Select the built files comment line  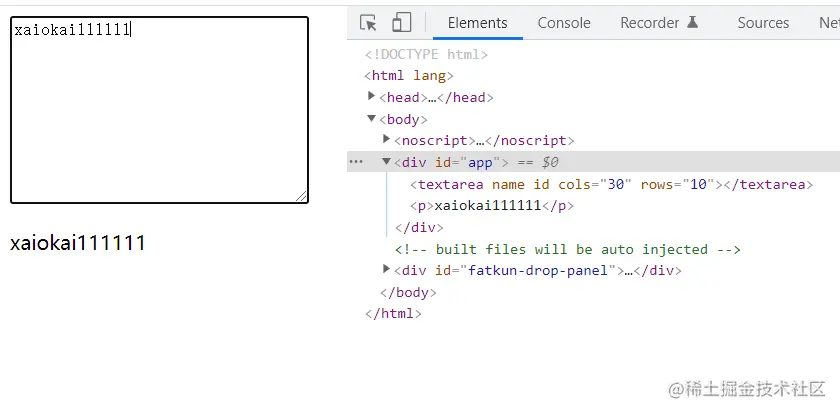[x=568, y=249]
